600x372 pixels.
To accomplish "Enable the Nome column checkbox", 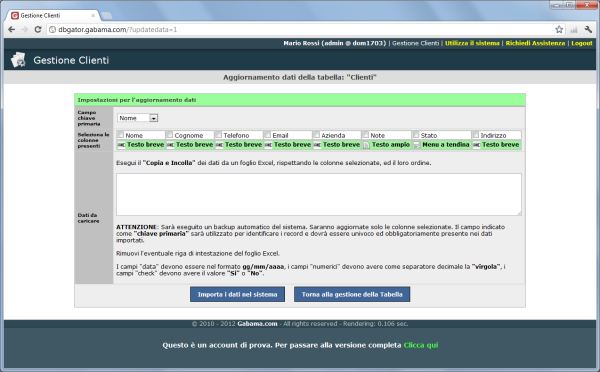I will coord(121,135).
